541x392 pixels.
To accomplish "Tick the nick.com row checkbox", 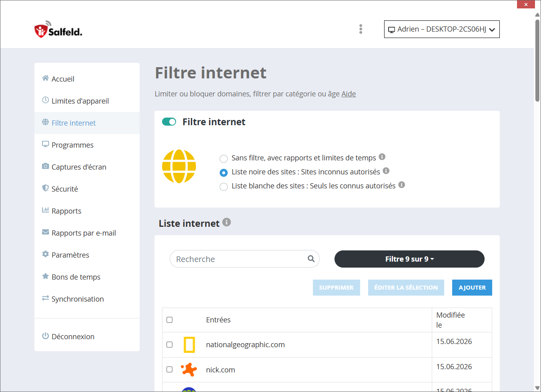I will (x=170, y=370).
